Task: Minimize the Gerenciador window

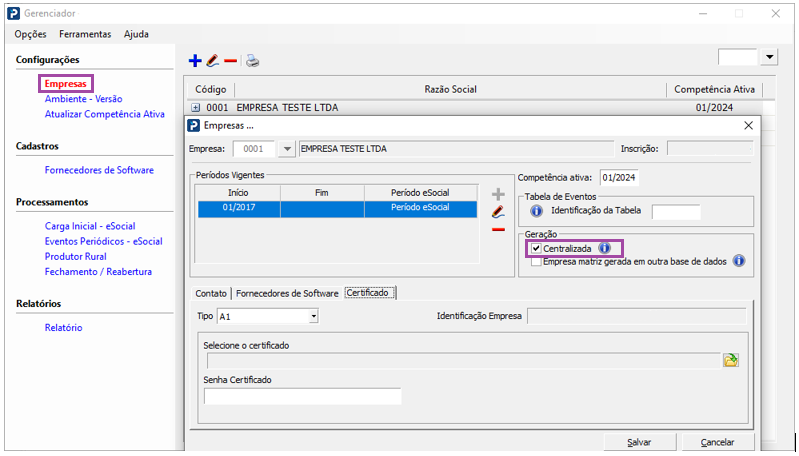Action: pyautogui.click(x=703, y=14)
